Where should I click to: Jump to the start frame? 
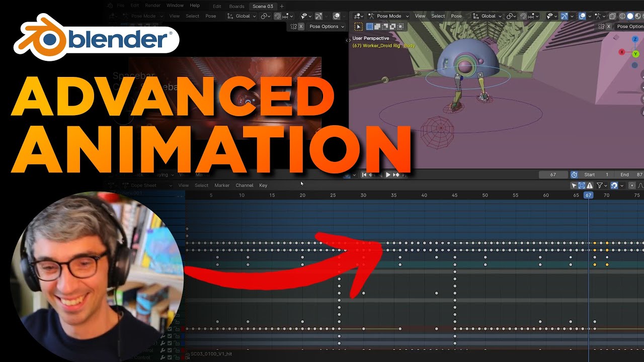364,174
